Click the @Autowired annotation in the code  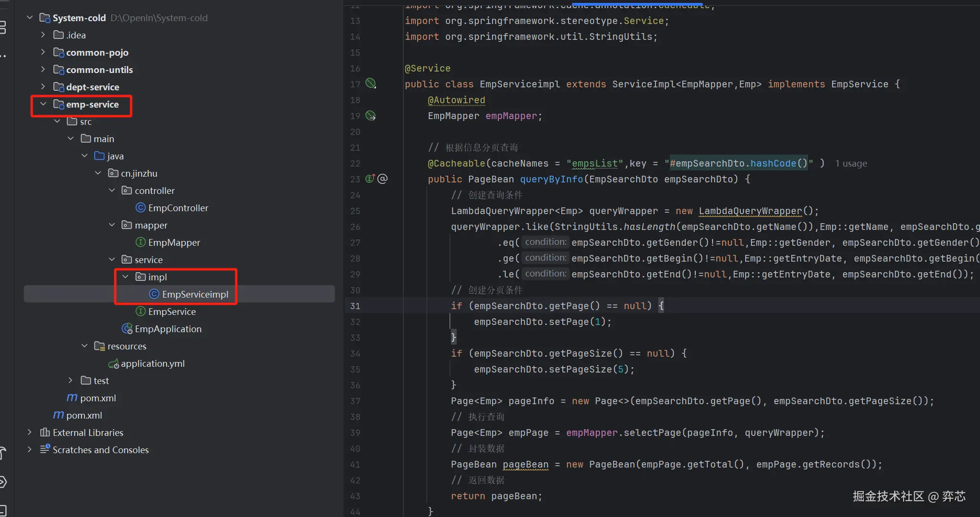(x=456, y=100)
